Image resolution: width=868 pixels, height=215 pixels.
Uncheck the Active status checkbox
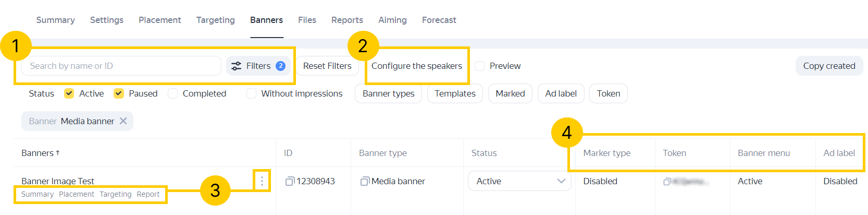coord(69,93)
